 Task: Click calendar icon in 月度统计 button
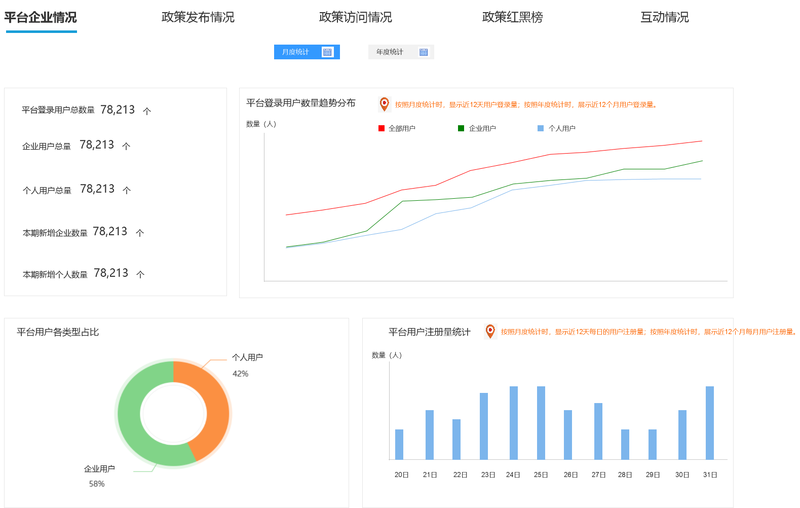[x=327, y=52]
